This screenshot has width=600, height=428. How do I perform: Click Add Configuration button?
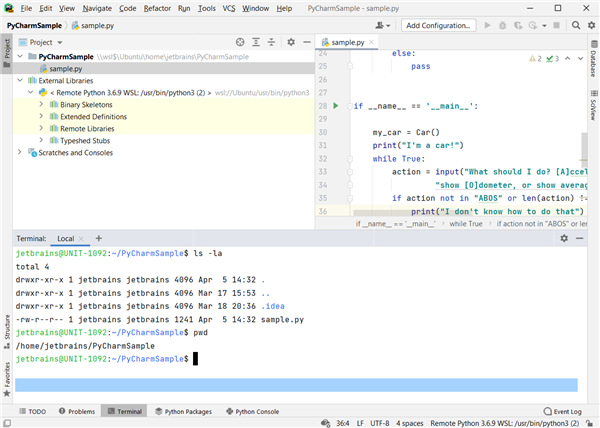tap(439, 25)
